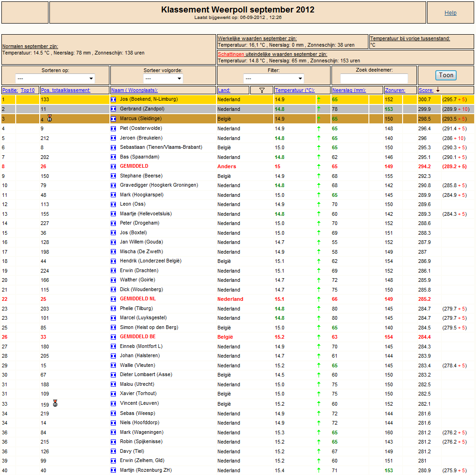Sort by Neerslag (mm) column header
476x475 pixels.
(349, 90)
